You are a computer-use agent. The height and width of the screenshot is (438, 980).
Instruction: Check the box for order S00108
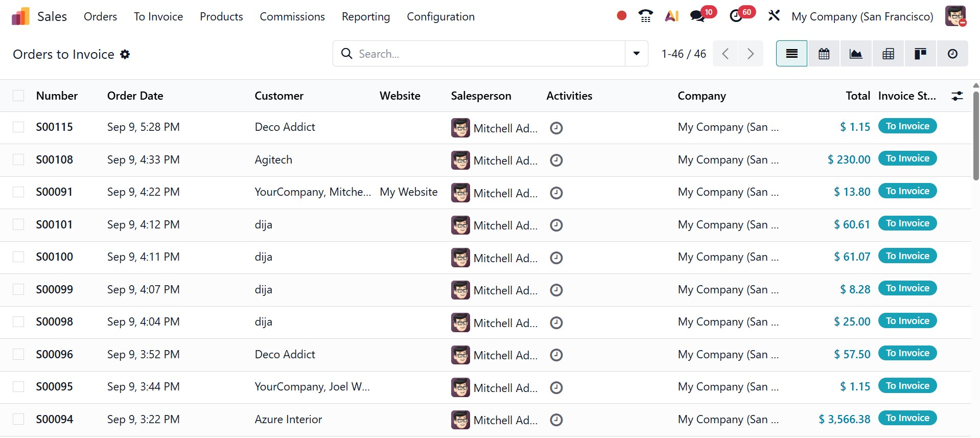(x=18, y=159)
